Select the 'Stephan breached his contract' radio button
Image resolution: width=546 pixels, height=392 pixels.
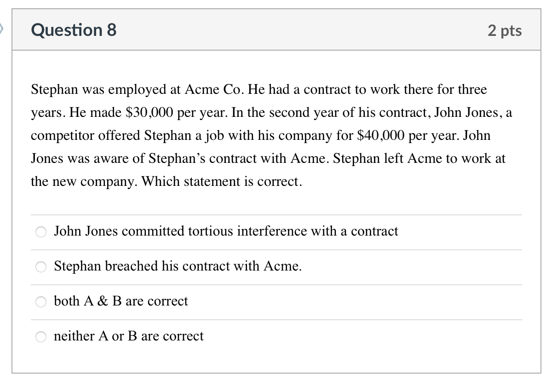[40, 267]
